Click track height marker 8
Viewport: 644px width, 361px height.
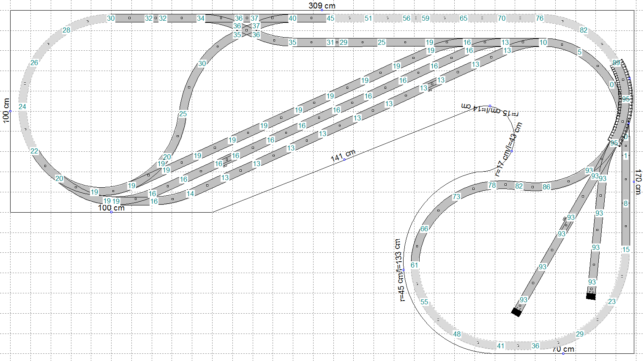point(626,203)
